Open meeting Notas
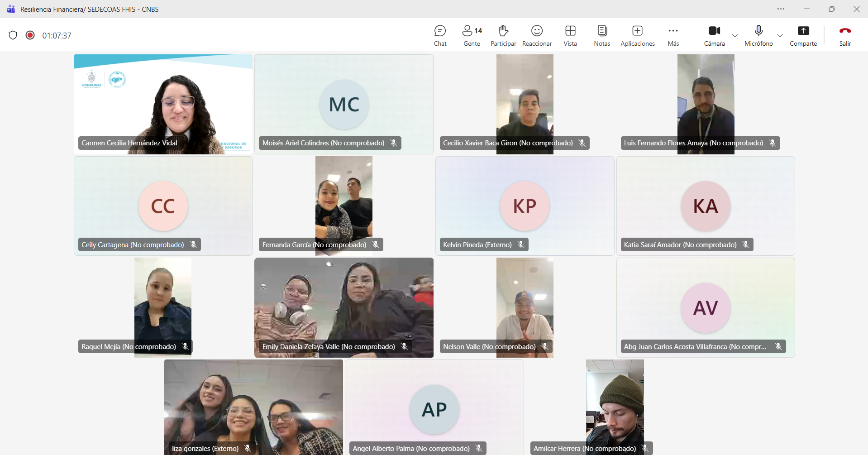Viewport: 868px width, 455px height. coord(602,35)
